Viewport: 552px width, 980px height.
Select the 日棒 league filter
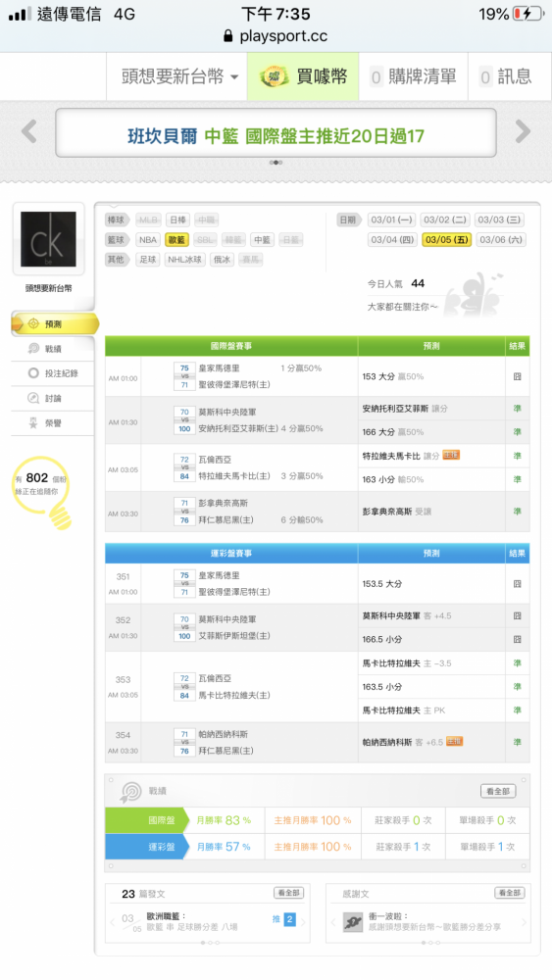tap(177, 220)
